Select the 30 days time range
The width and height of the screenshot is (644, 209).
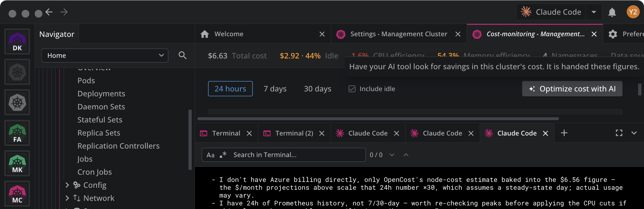tap(317, 89)
